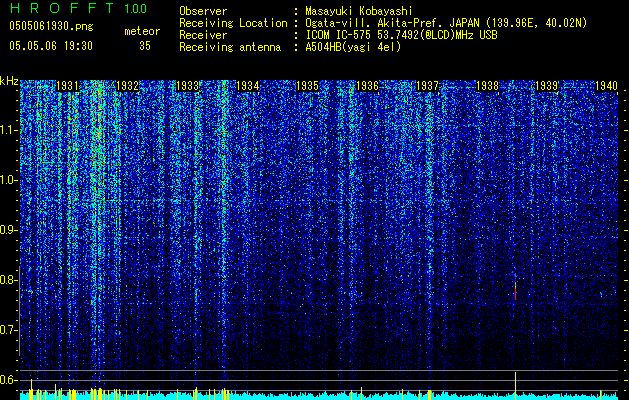Click the 'Receiving Location' label
The width and height of the screenshot is (629, 400).
(233, 23)
